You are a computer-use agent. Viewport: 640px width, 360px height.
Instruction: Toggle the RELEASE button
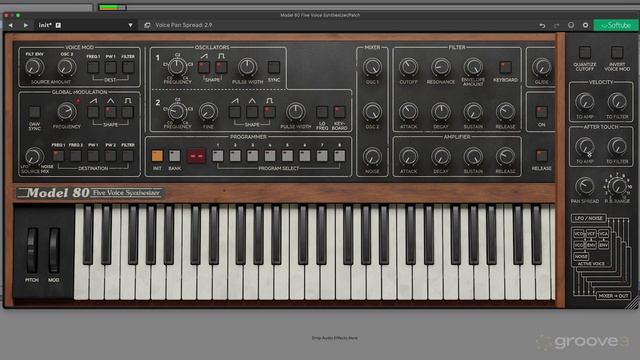tap(542, 156)
